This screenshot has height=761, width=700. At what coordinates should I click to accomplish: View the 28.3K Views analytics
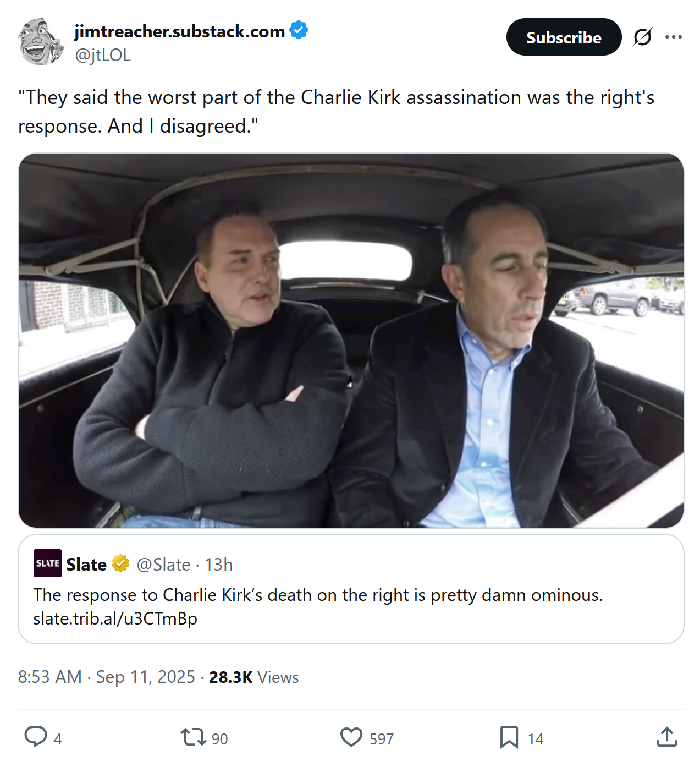253,677
